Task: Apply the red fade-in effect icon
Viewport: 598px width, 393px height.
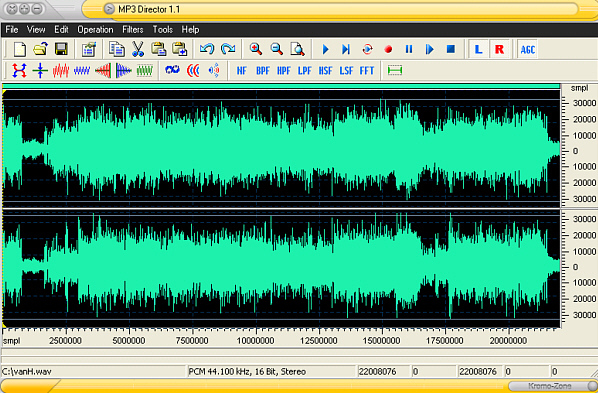Action: coord(103,71)
